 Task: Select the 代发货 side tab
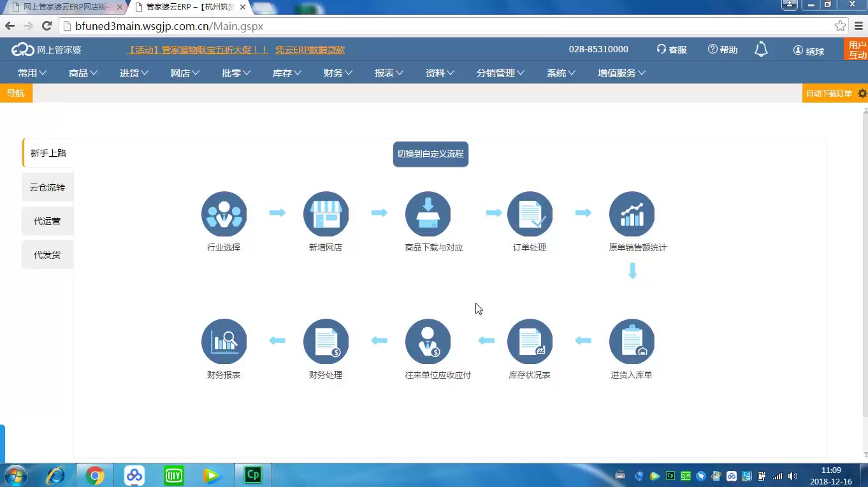point(48,255)
